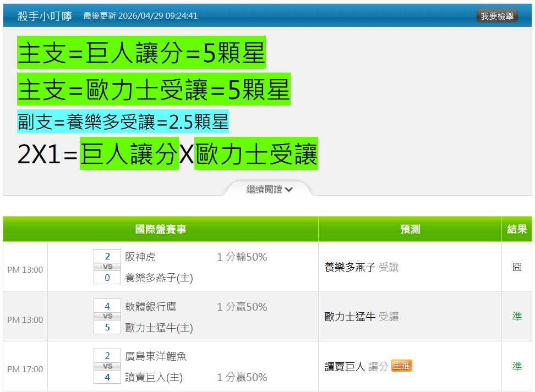The width and height of the screenshot is (535, 392).
Task: Click team name 軟體銀行鷹
Action: [150, 306]
